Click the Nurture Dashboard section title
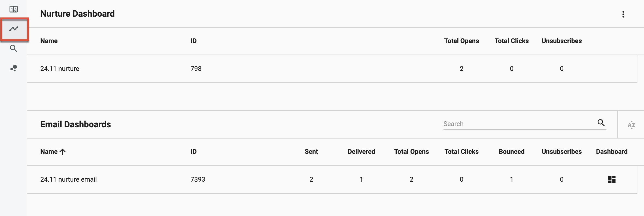This screenshot has width=644, height=216. 77,13
